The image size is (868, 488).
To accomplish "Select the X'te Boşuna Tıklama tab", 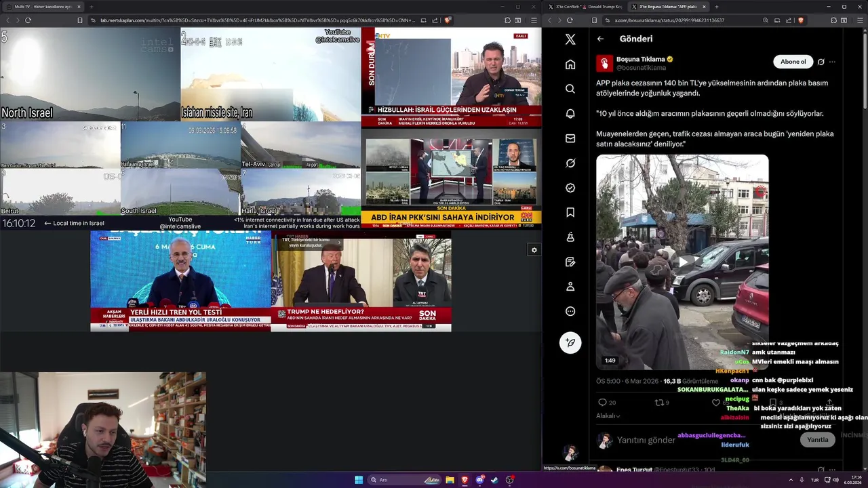I will [668, 6].
